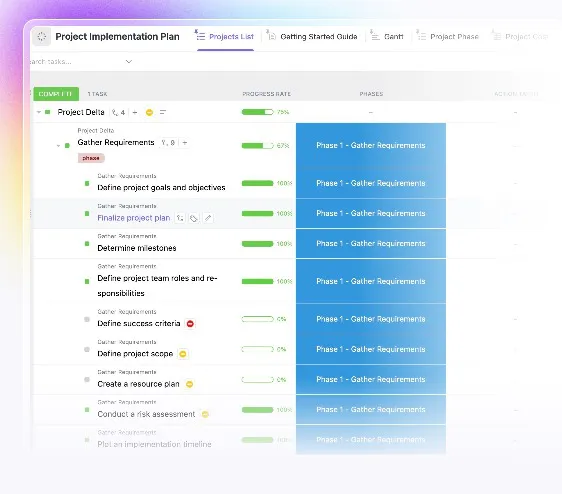Viewport: 562px width, 494px height.
Task: Toggle the status square for Define success criteria
Action: pos(87,319)
